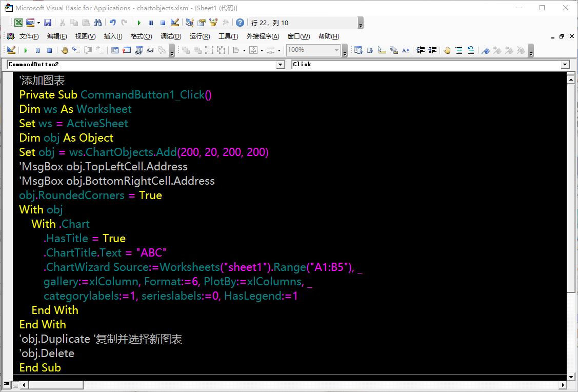Click the vertical scrollbar down arrow

tap(571, 377)
